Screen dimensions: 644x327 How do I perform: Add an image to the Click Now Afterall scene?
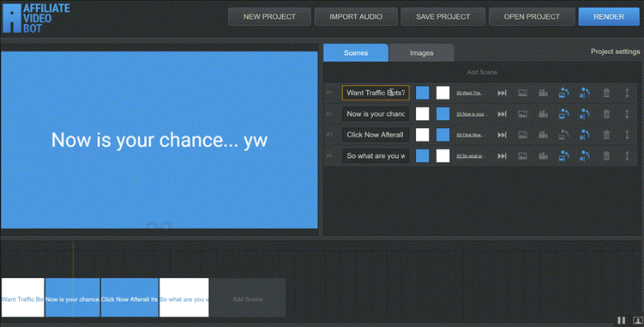click(x=522, y=135)
